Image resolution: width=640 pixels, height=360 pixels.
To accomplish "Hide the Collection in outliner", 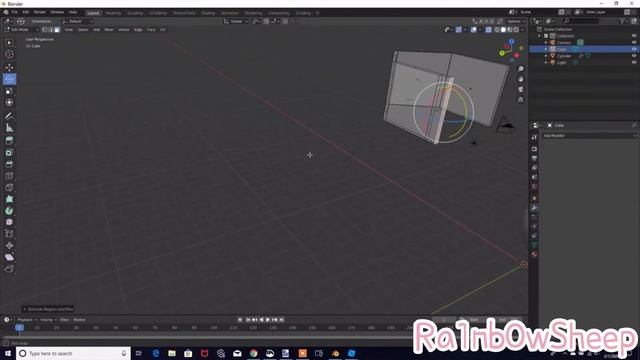I will [634, 36].
